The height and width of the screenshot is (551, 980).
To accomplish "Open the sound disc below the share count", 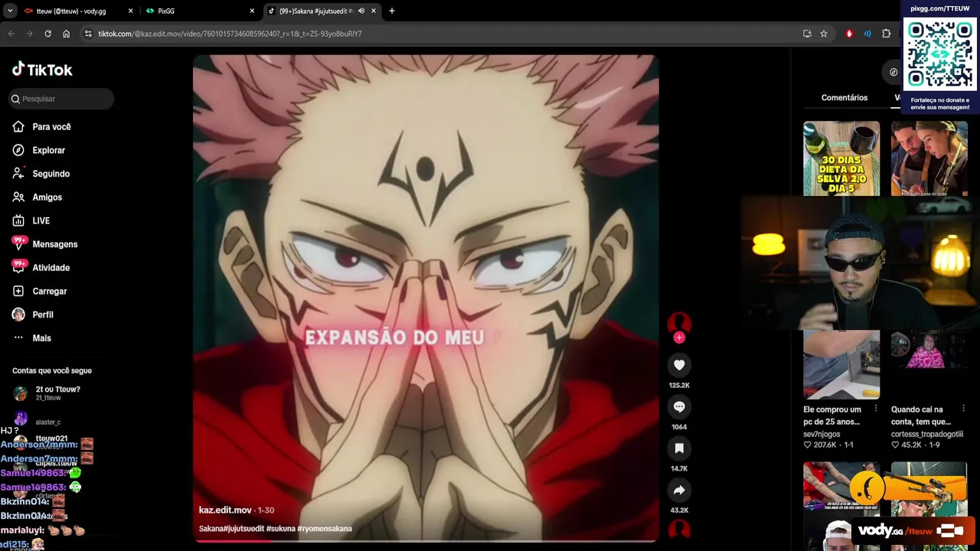I will pos(679,530).
